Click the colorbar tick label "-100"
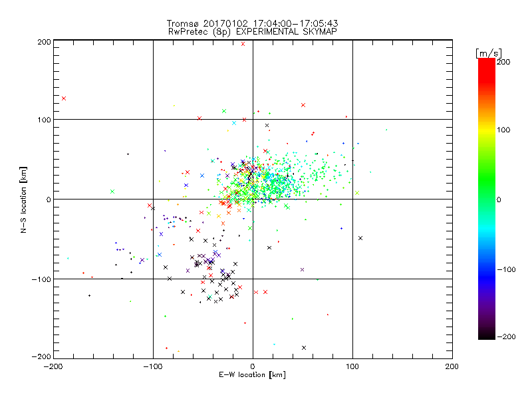Screen dimensions: 532x399 506,270
